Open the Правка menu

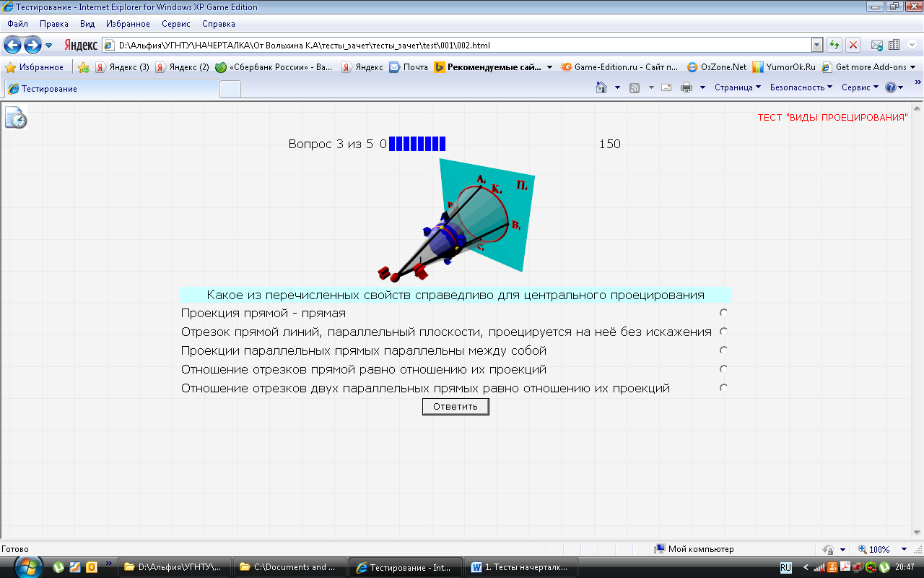[x=54, y=24]
